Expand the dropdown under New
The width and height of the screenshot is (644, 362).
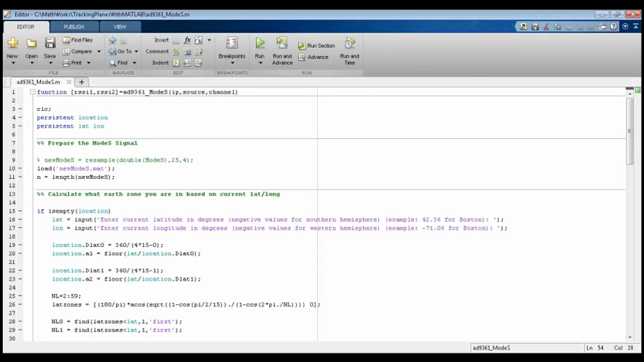12,63
